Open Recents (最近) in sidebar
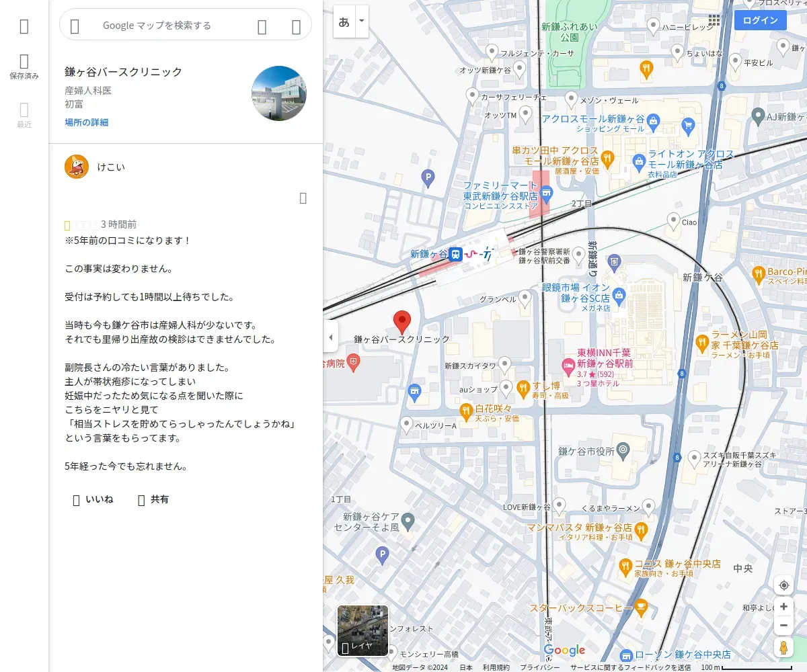The height and width of the screenshot is (672, 807). tap(24, 116)
